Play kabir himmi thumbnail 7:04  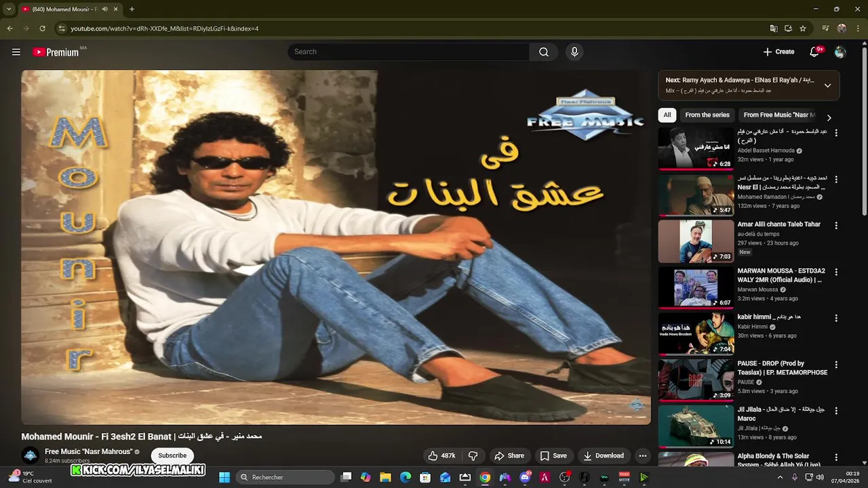point(696,333)
